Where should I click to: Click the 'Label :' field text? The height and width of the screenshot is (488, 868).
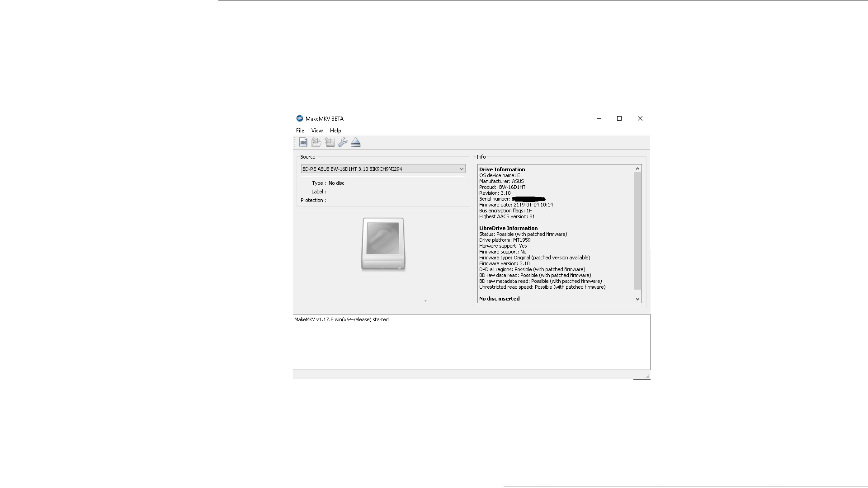click(x=318, y=192)
